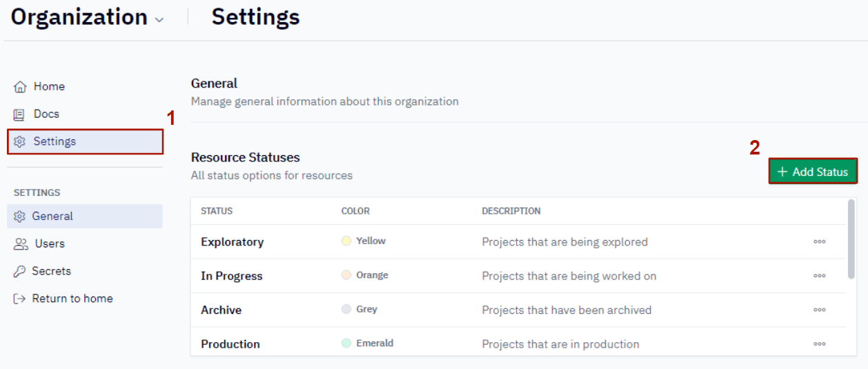
Task: Click the Emerald color swatch for Production
Action: click(346, 343)
